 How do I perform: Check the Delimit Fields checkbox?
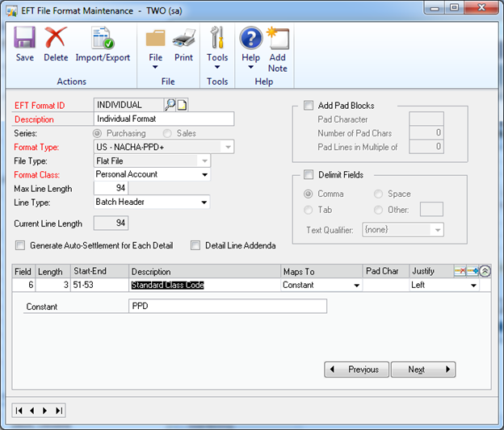(309, 174)
